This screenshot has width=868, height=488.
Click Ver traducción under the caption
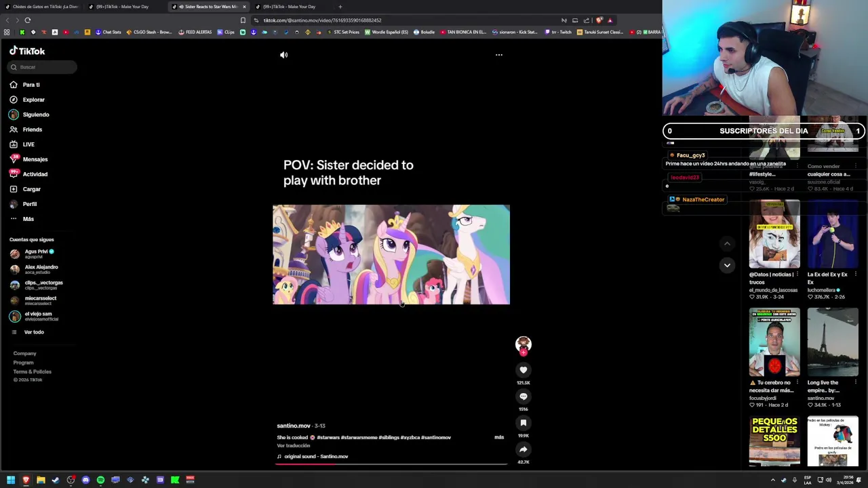(x=293, y=445)
